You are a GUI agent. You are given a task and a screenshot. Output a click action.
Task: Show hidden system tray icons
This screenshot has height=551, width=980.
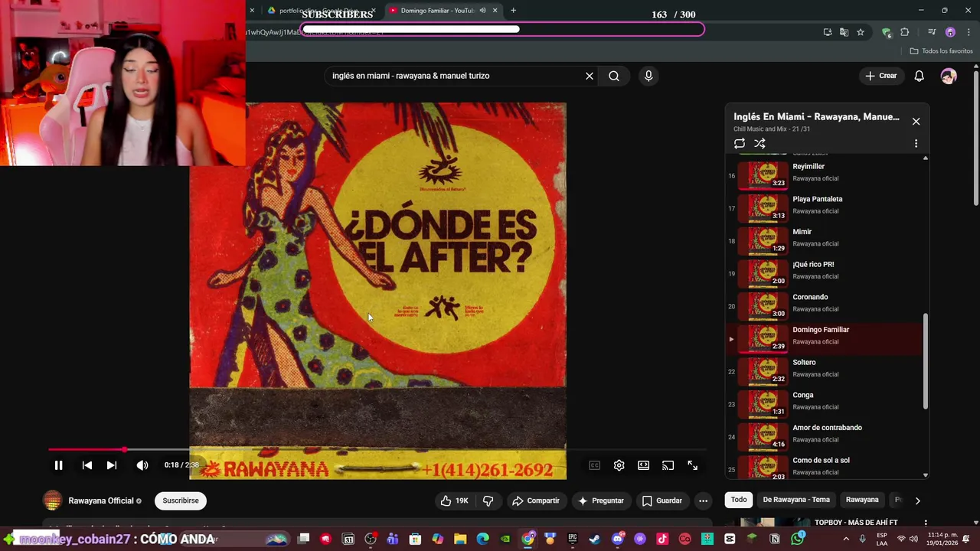point(847,539)
